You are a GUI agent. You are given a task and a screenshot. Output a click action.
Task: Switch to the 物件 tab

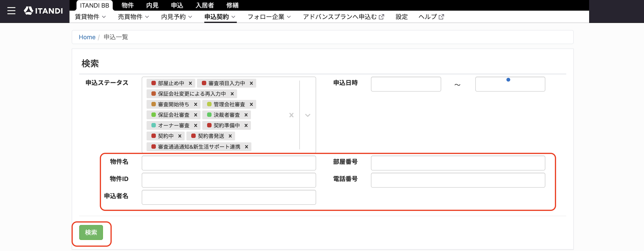click(x=128, y=5)
